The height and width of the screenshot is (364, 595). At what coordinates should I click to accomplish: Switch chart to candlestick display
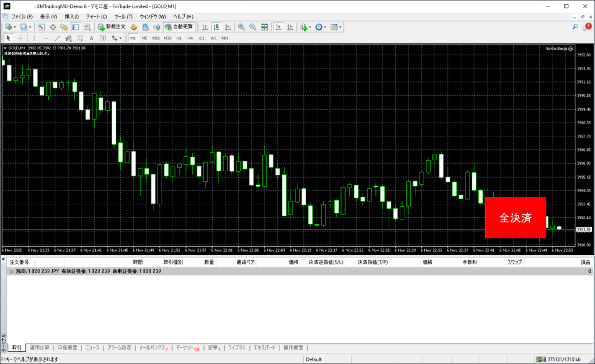point(216,27)
